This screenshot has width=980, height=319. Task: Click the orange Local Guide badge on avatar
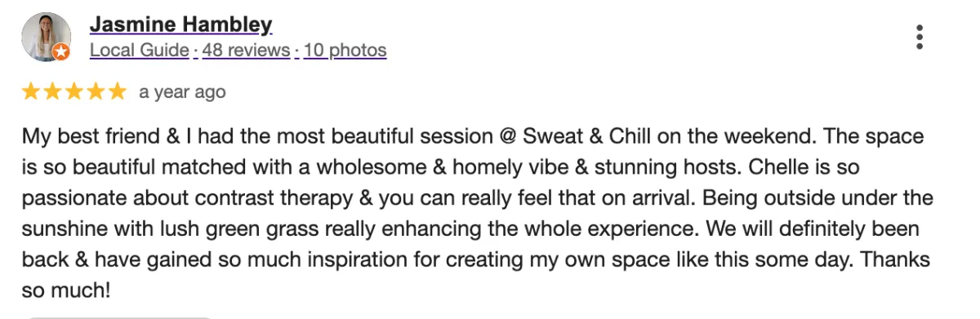coord(61,52)
